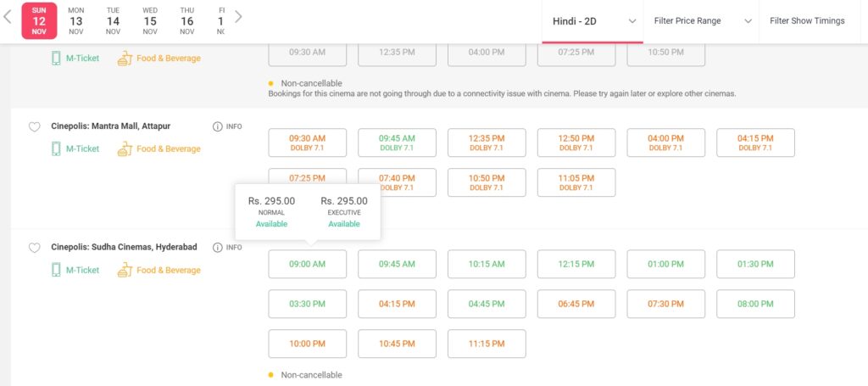
Task: Select date THU 16 NOV
Action: pyautogui.click(x=187, y=20)
